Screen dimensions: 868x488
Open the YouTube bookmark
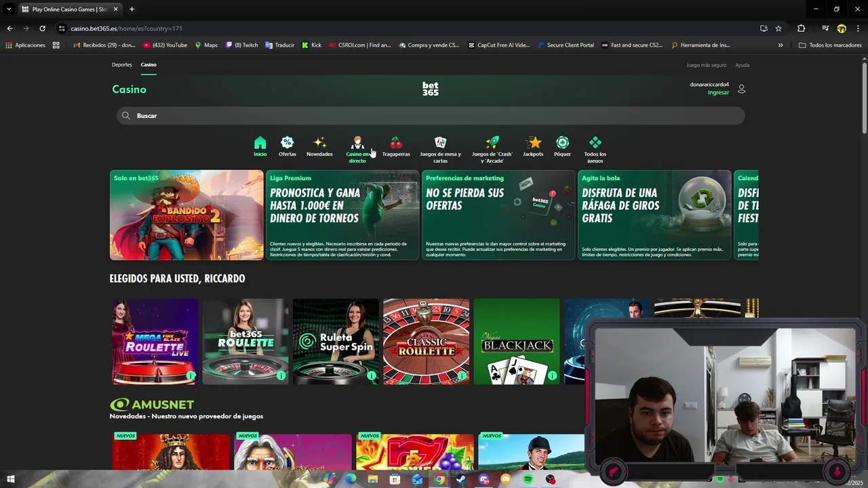165,45
